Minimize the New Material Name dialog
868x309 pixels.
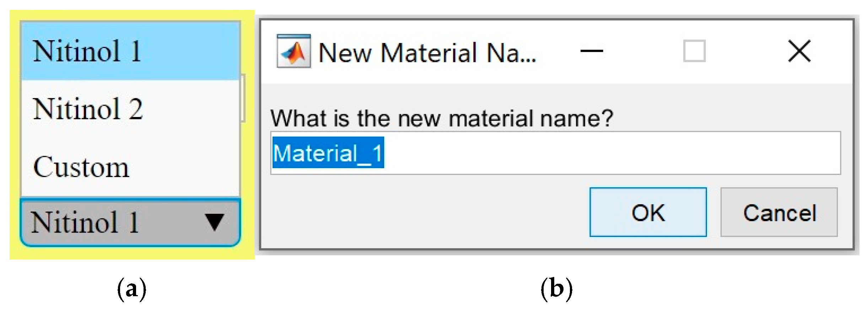pyautogui.click(x=592, y=51)
